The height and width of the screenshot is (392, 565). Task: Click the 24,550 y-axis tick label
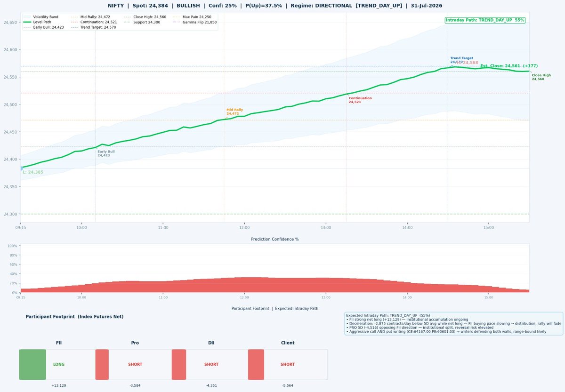(10, 77)
